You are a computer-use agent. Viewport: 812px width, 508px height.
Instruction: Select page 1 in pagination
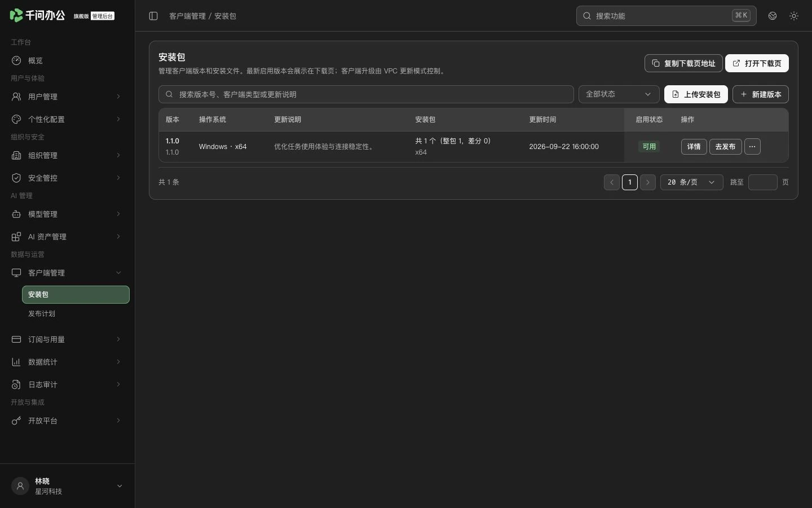(x=630, y=182)
